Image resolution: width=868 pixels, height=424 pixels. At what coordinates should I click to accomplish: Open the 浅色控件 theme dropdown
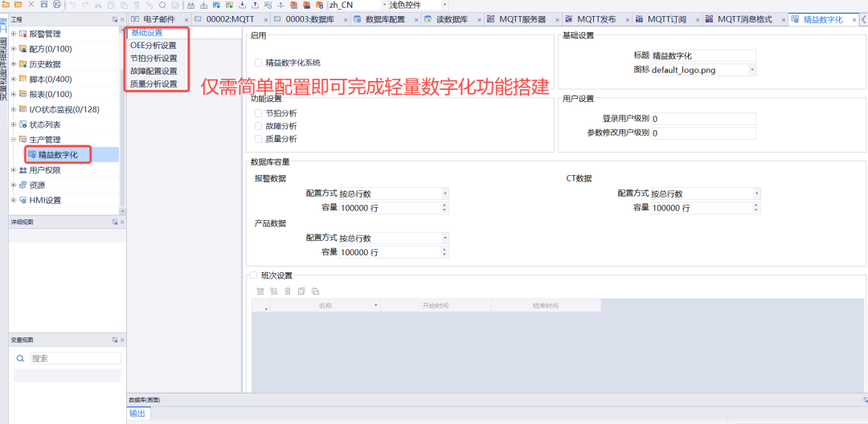(x=444, y=5)
